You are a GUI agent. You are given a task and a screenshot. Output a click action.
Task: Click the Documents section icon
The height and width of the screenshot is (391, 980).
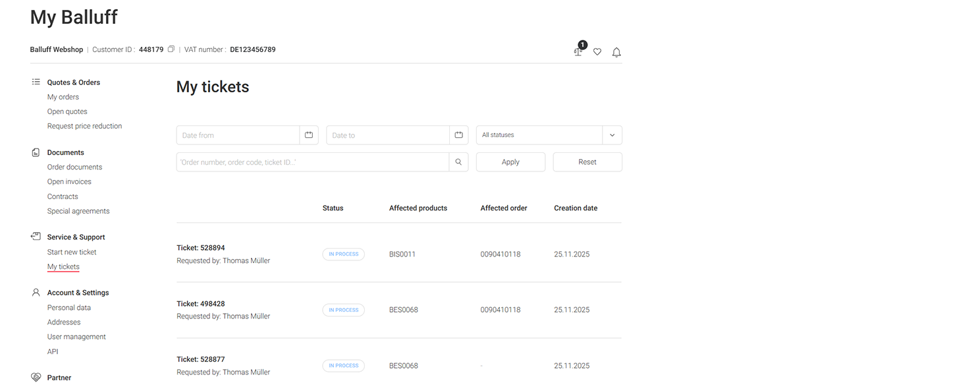click(36, 152)
